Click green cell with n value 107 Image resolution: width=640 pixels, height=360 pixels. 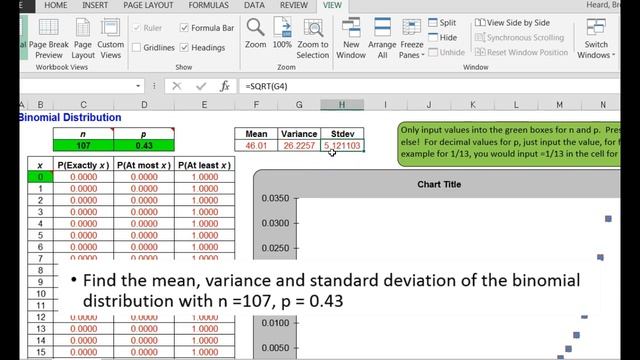coord(83,146)
